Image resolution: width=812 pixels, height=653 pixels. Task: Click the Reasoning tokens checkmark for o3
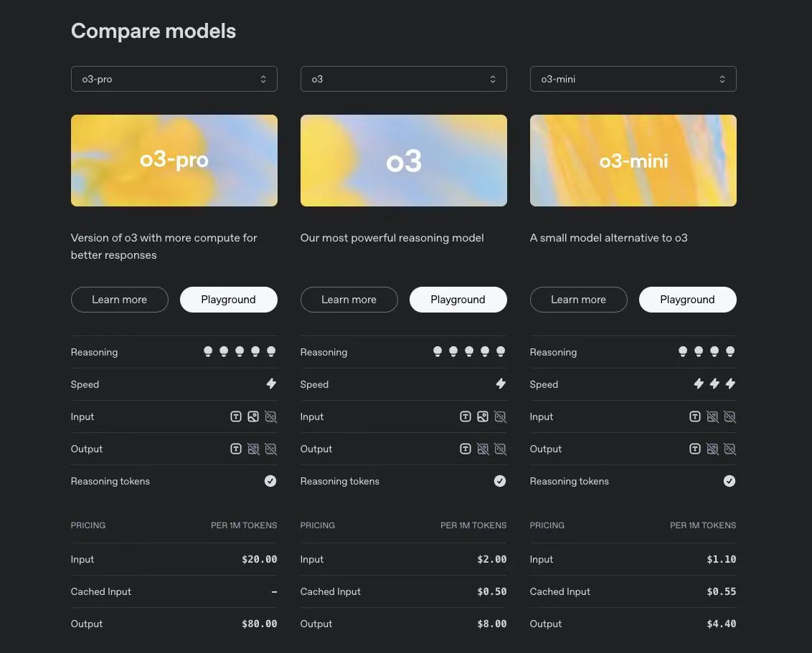tap(500, 480)
